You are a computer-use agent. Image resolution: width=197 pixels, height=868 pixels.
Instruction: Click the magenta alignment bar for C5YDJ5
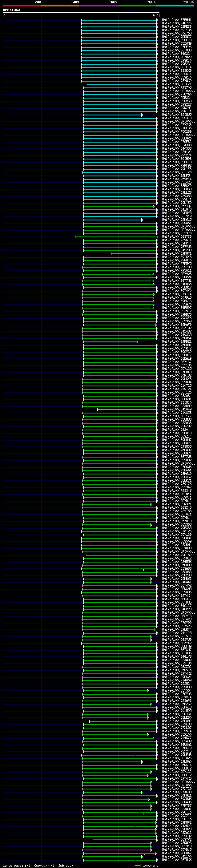(117, 850)
